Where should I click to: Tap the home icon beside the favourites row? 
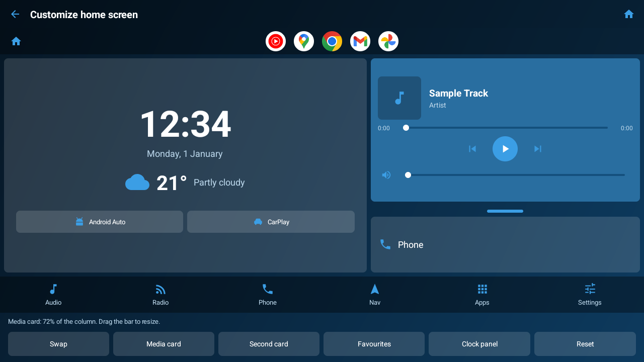coord(16,41)
